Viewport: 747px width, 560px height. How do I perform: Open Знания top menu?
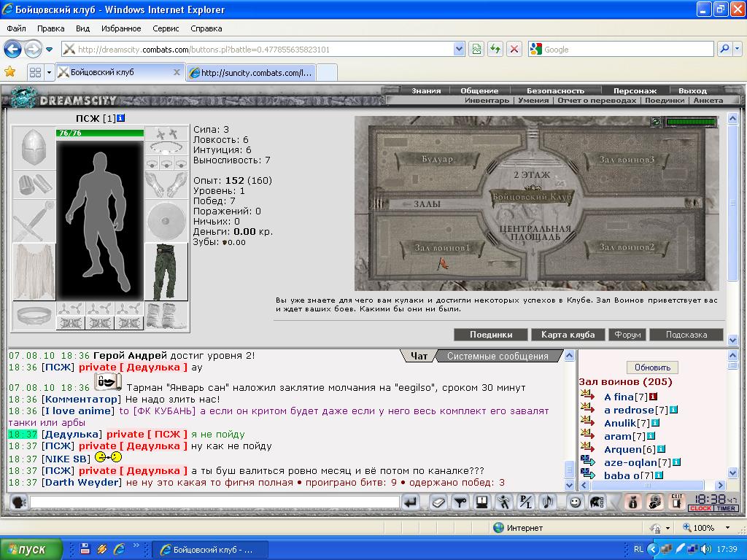point(426,90)
